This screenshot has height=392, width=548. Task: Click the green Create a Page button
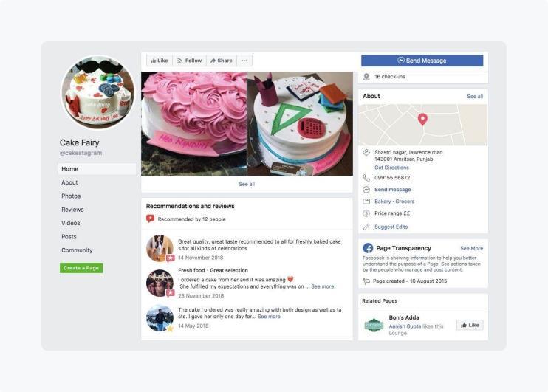[x=81, y=268]
